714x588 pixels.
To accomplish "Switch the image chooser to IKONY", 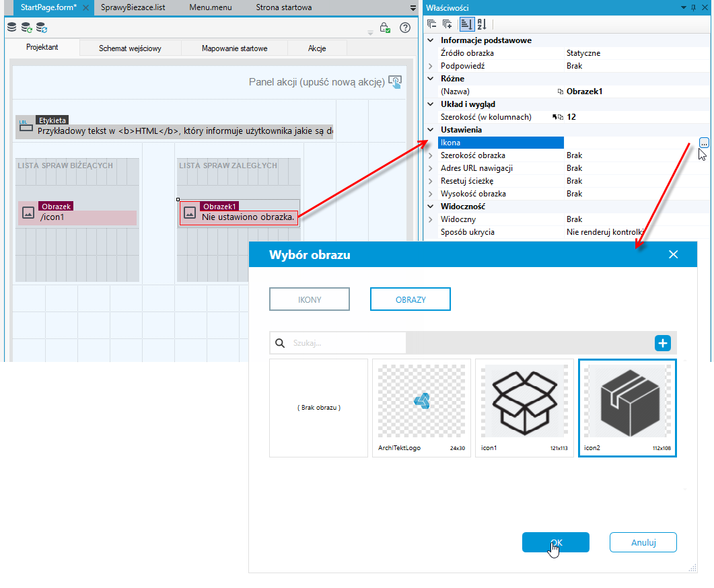I will 310,299.
